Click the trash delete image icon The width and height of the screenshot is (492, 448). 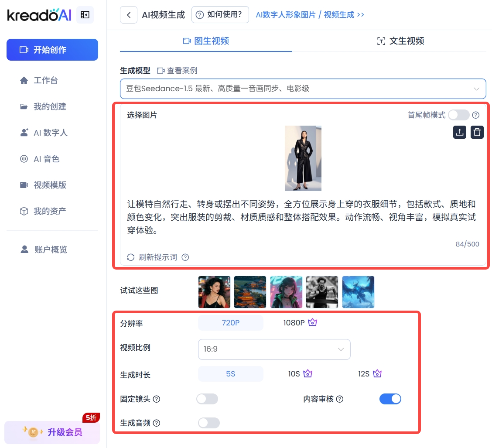[x=477, y=132]
